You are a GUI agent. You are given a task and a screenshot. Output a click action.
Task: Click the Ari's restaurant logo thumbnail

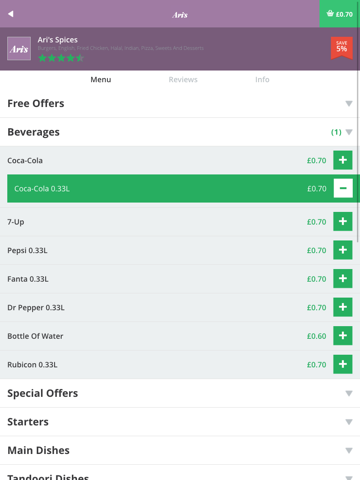[19, 48]
